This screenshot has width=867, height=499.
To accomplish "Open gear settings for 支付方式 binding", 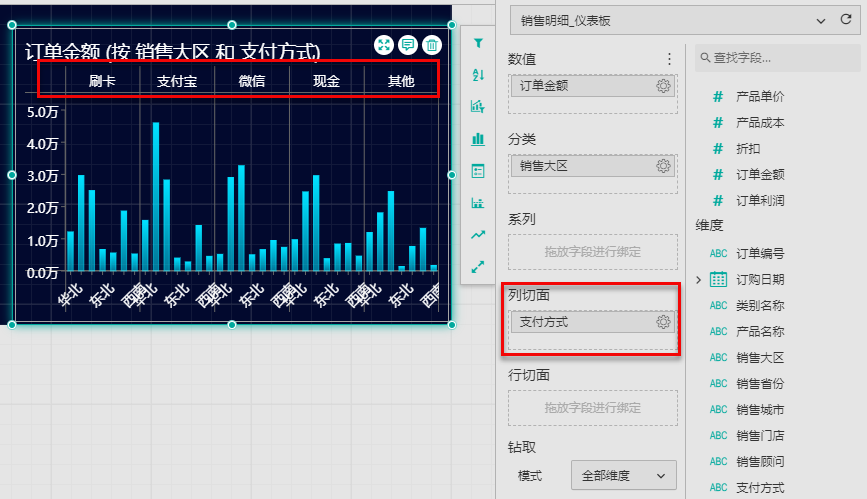I will coord(662,322).
